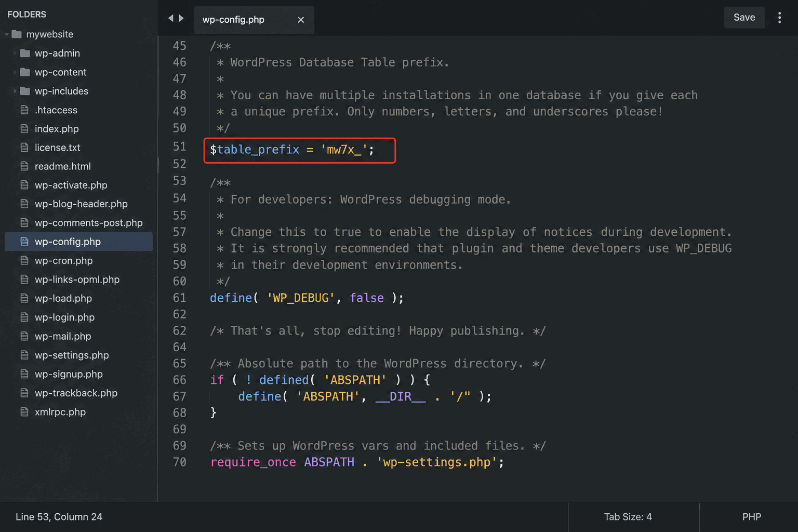The image size is (798, 532).
Task: Click the wp-admin folder icon
Action: pos(25,53)
